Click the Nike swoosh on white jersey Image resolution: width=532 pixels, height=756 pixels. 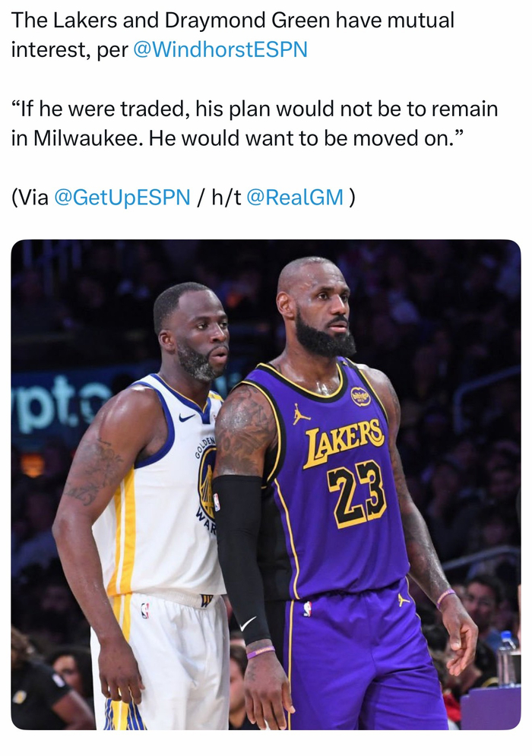coord(186,417)
